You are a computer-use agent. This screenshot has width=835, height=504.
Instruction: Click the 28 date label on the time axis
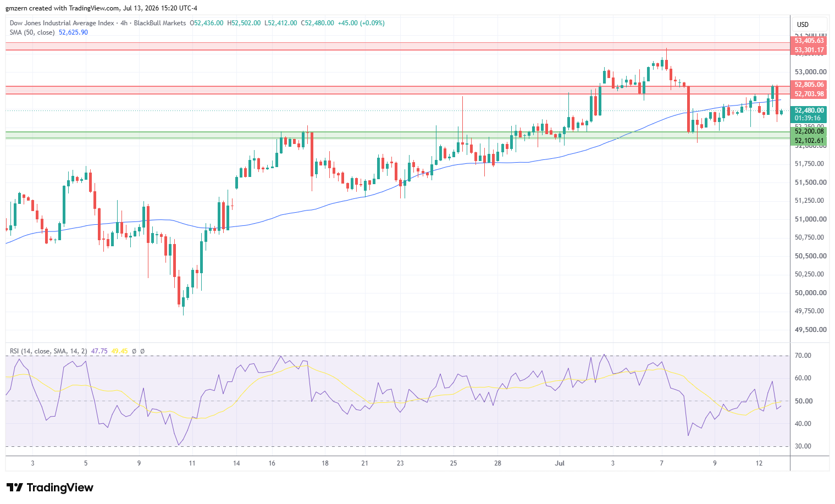(x=497, y=463)
